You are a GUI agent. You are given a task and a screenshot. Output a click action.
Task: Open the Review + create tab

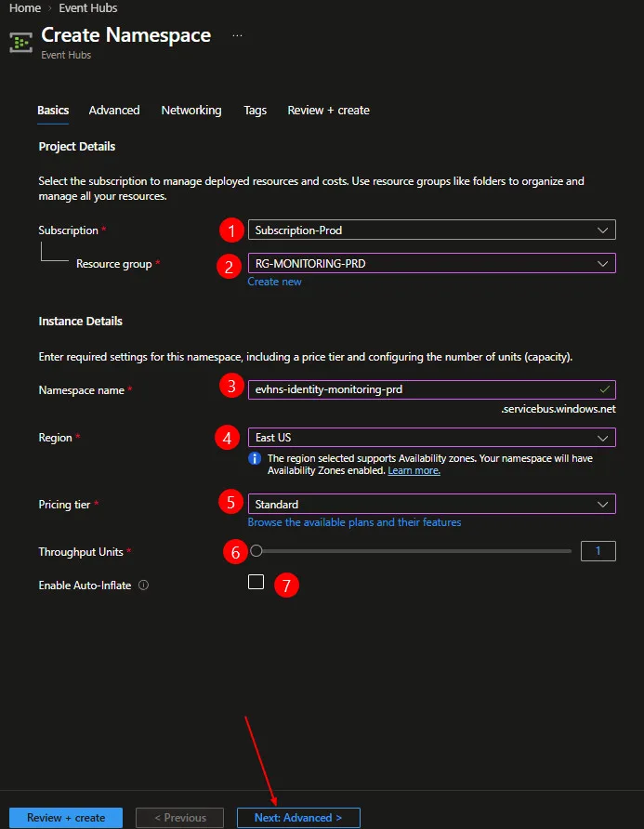pos(328,110)
